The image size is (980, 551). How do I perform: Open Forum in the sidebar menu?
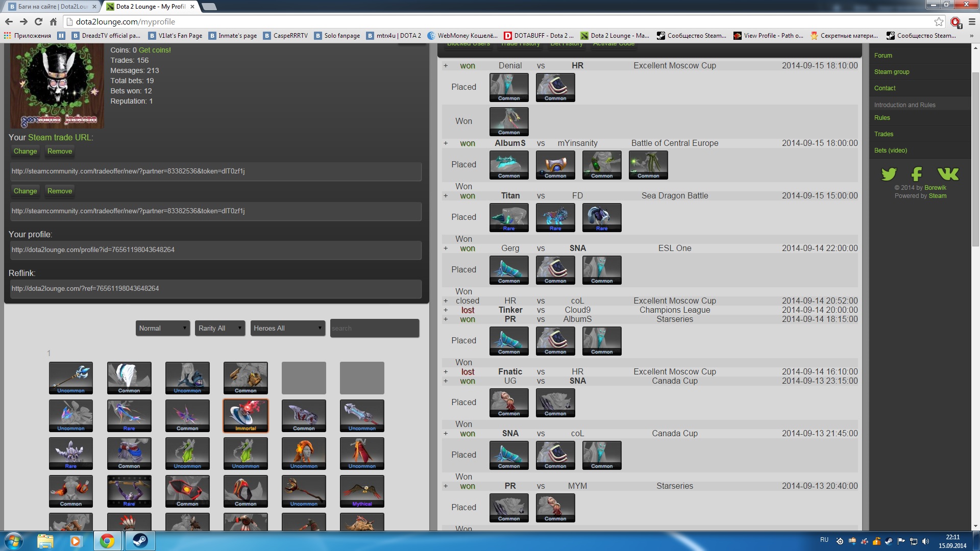[x=883, y=56]
